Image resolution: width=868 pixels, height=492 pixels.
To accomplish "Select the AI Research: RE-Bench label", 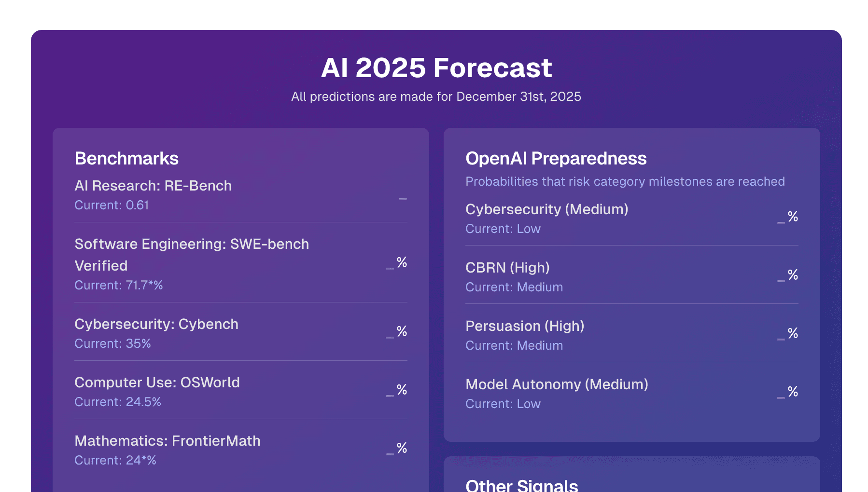I will [x=153, y=186].
